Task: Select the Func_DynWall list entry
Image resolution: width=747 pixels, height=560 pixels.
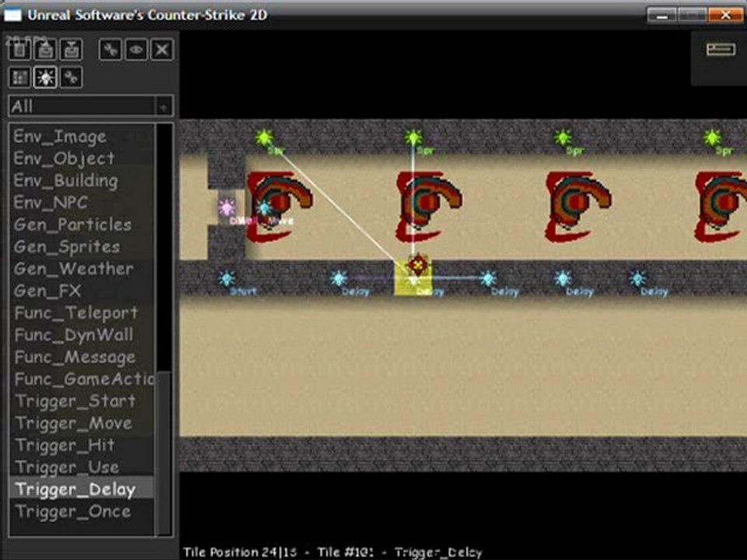Action: (82, 334)
